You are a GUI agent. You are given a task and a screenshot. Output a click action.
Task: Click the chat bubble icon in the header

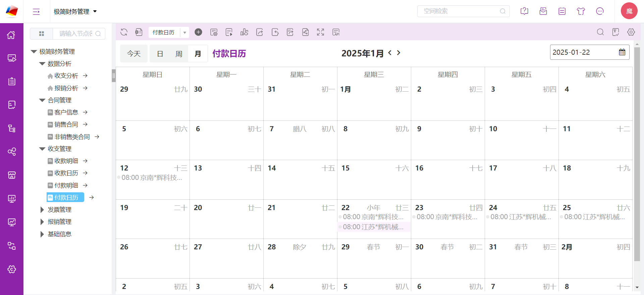[600, 11]
